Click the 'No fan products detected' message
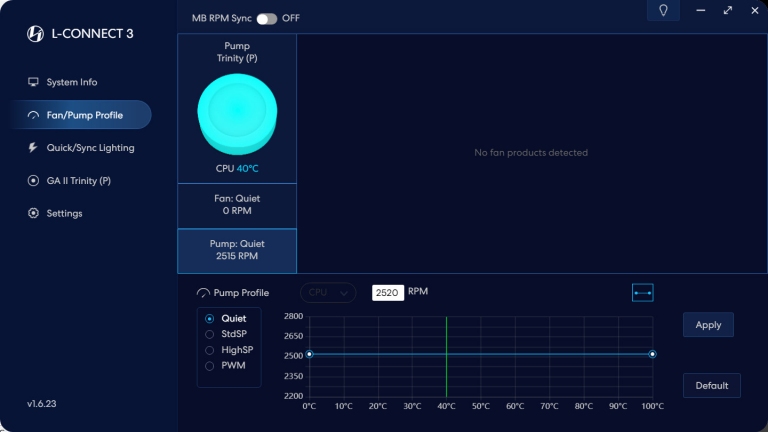The image size is (768, 432). pos(531,153)
